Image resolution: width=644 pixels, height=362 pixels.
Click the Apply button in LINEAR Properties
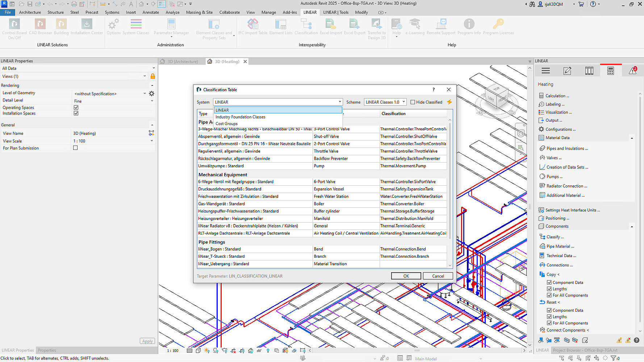coord(147,341)
